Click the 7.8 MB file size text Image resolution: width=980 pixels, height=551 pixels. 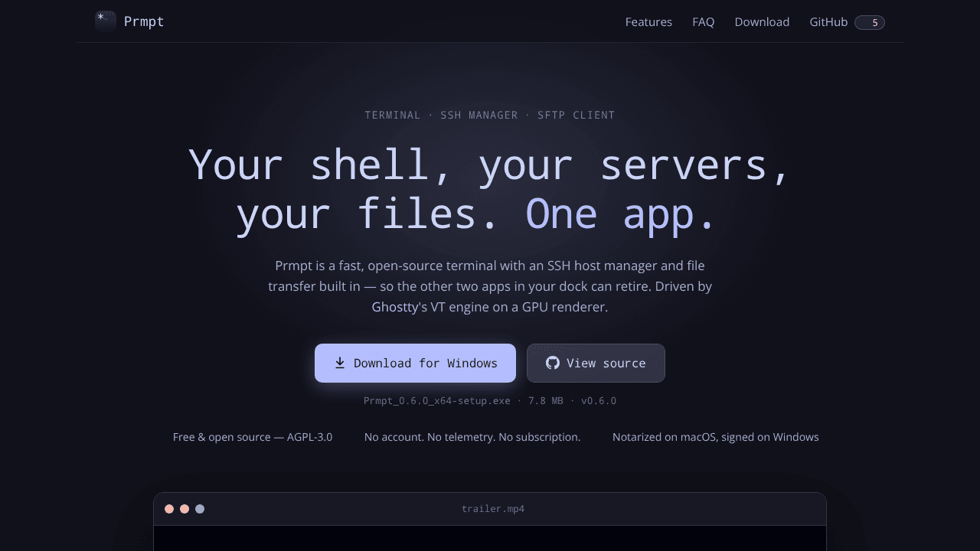(546, 401)
